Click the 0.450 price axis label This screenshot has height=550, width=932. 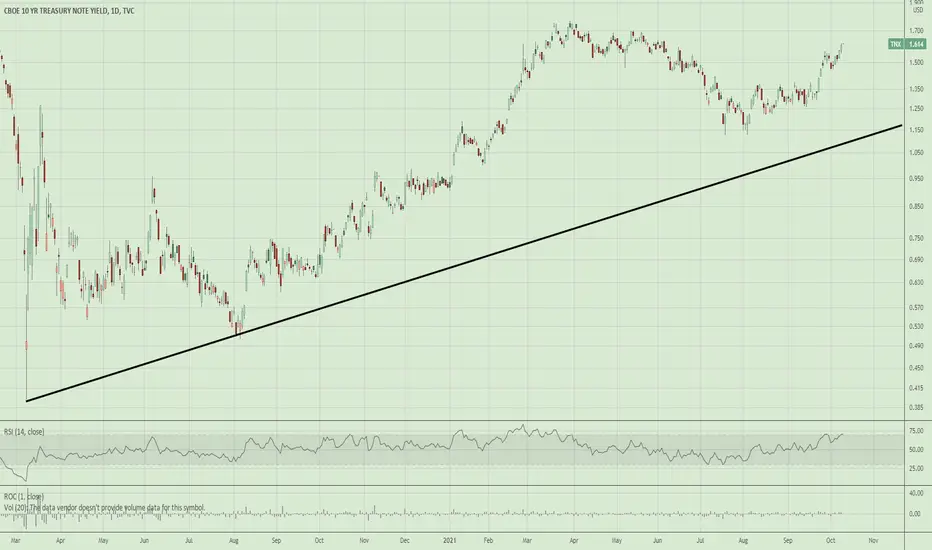pos(916,368)
